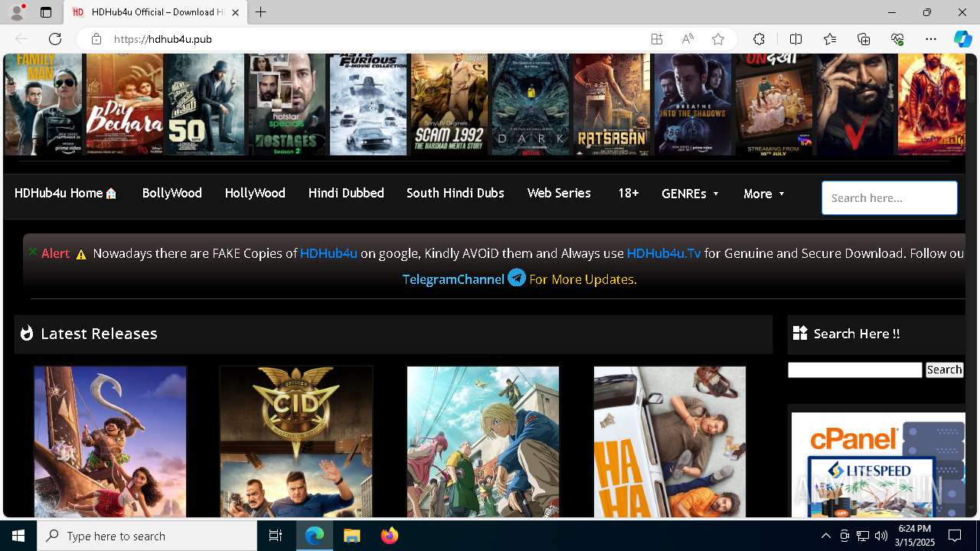980x551 pixels.
Task: Click the browser profile icon
Action: tap(17, 11)
